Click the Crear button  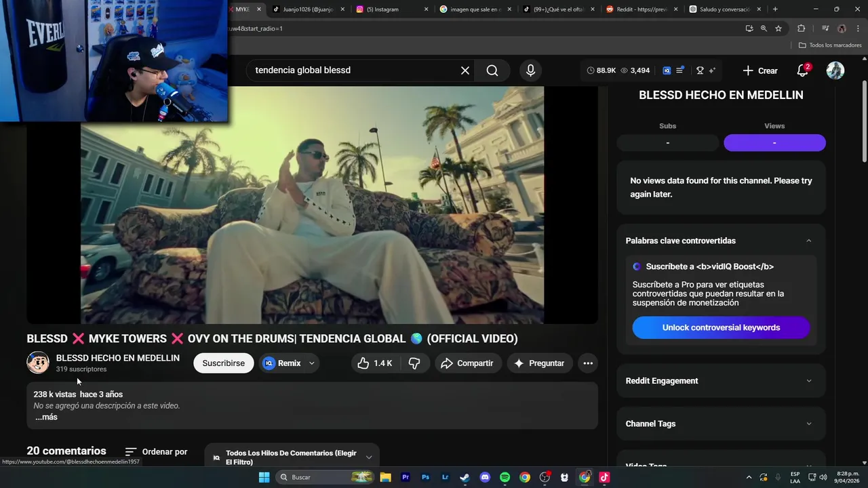pos(760,70)
